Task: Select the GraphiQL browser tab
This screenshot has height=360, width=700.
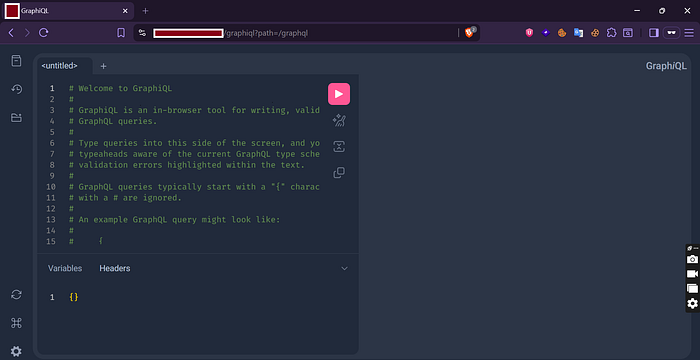Action: [69, 11]
